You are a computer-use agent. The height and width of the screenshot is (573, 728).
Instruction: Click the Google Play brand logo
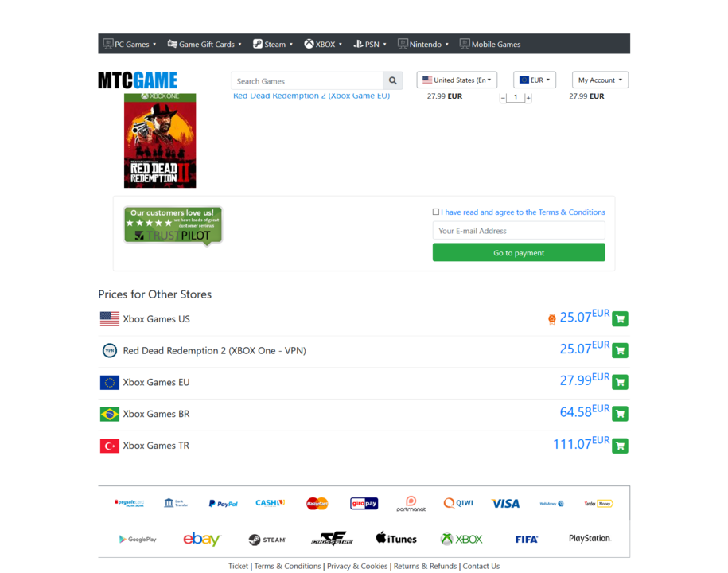[x=138, y=539]
